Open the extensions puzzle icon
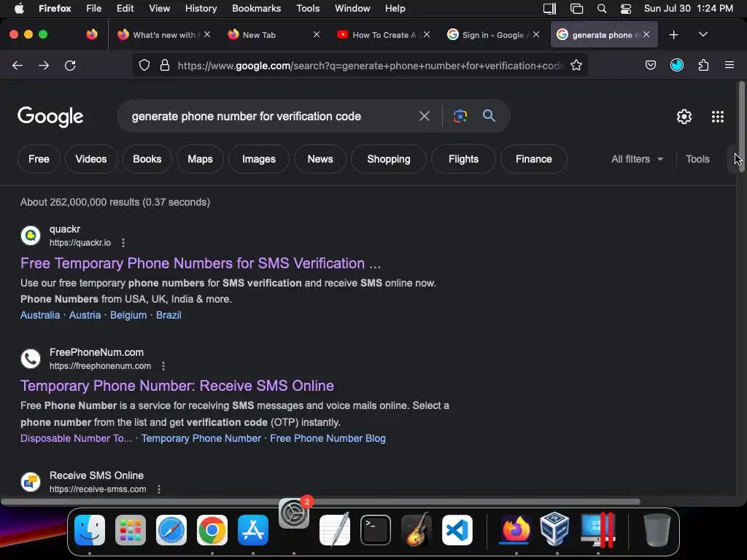This screenshot has height=560, width=747. coord(704,65)
